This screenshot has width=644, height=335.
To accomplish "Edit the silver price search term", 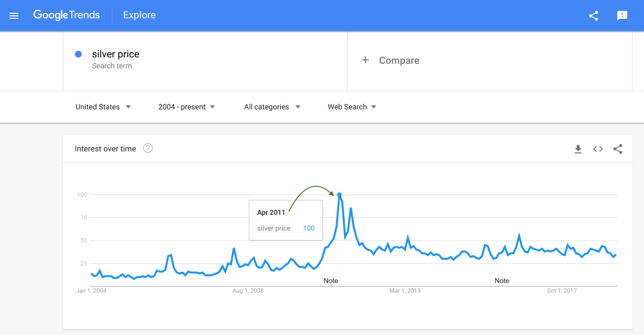I will pos(116,54).
